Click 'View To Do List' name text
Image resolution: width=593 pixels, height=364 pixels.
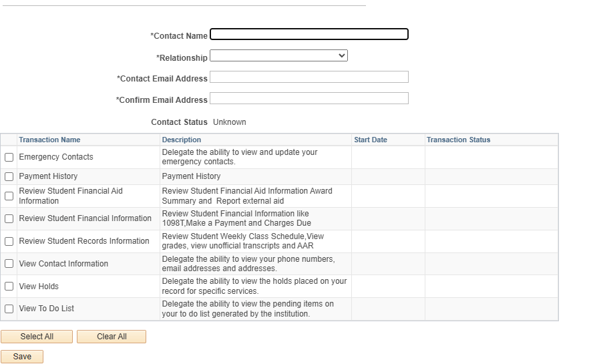[47, 309]
